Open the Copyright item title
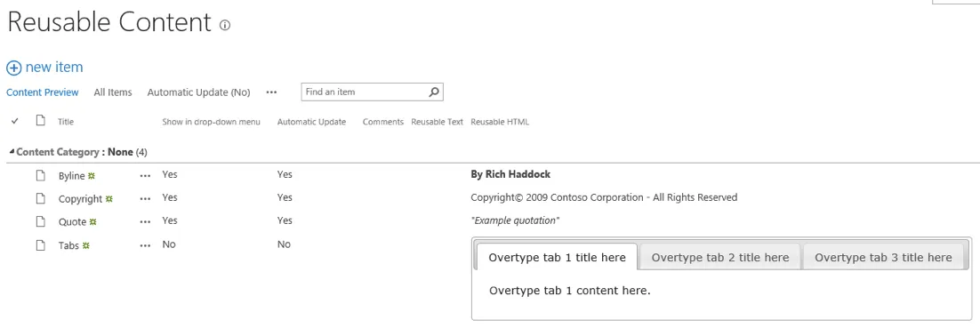 80,199
